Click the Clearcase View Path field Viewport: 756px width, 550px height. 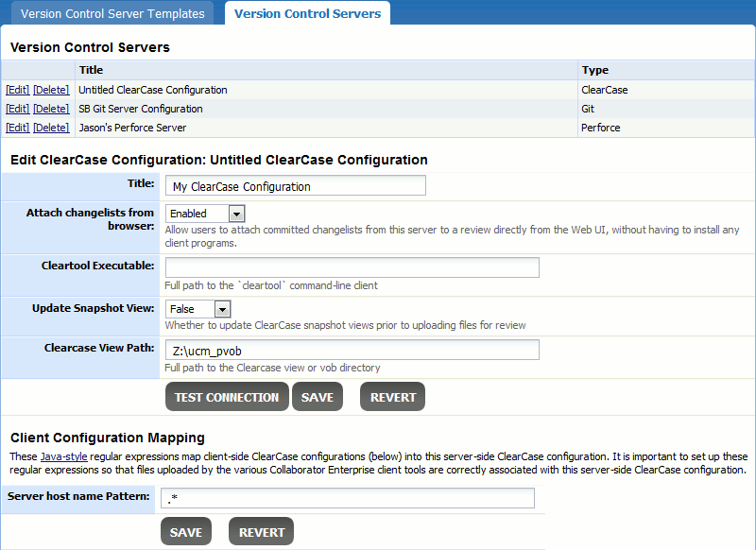[352, 350]
